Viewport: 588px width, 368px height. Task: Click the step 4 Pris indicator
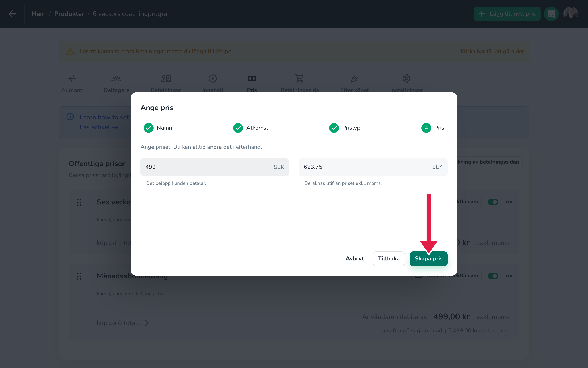[426, 128]
